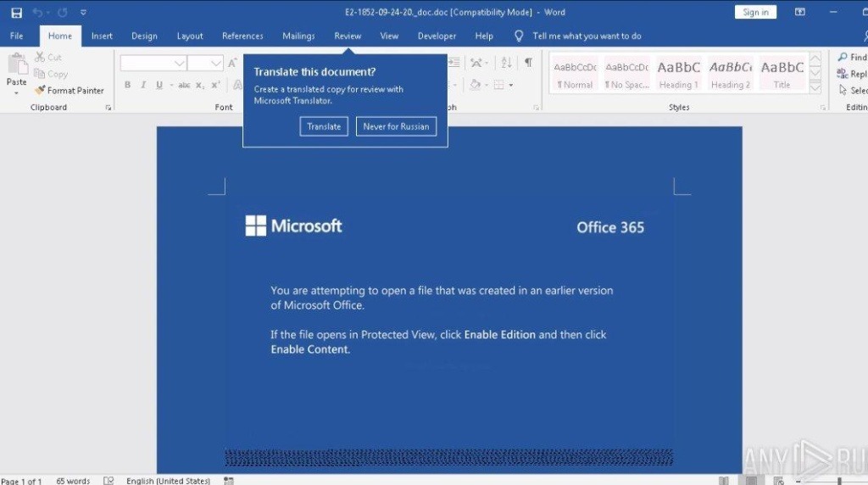Open the font name dropdown
Image resolution: width=868 pixels, height=485 pixels.
[180, 64]
